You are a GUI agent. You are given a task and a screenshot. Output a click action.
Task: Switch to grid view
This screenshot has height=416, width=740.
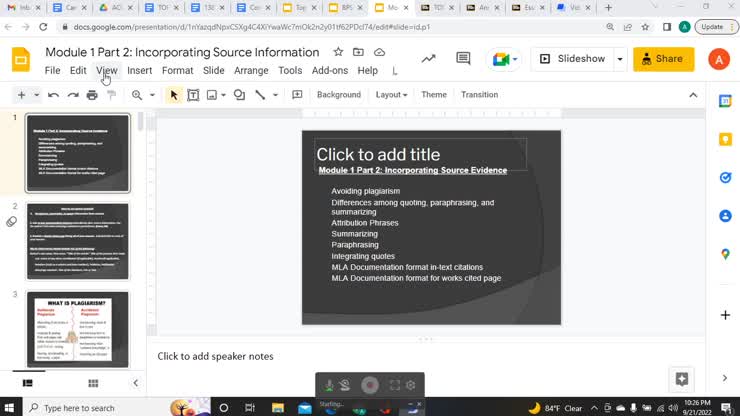click(93, 383)
